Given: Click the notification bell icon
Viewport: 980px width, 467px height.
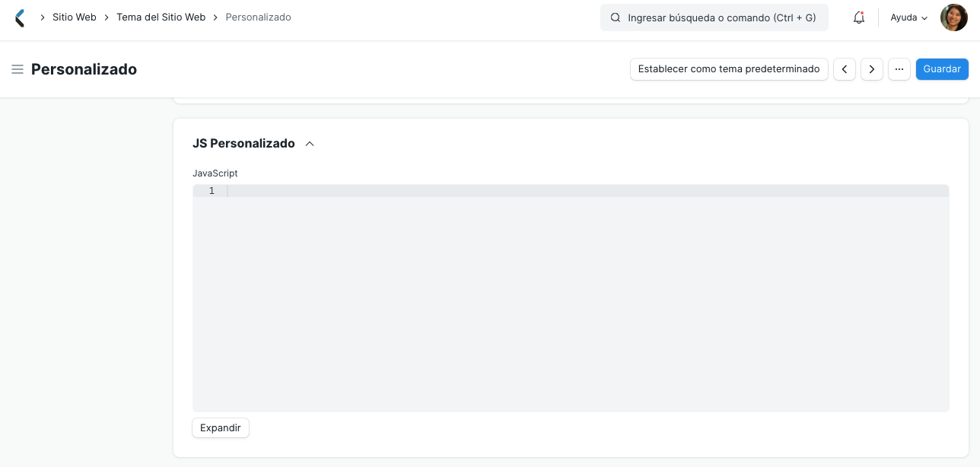Looking at the screenshot, I should (858, 17).
